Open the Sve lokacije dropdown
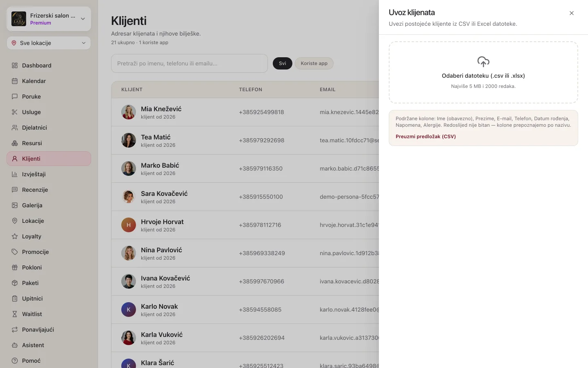 (49, 43)
